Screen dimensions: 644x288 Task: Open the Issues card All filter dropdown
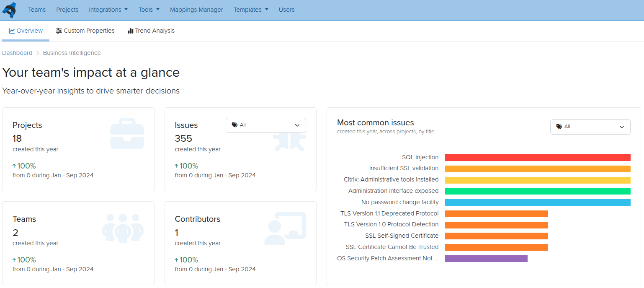tap(266, 125)
